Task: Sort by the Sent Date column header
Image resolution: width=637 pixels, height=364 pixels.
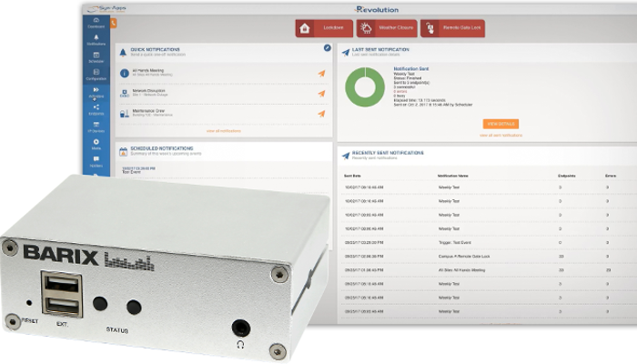Action: click(x=353, y=176)
